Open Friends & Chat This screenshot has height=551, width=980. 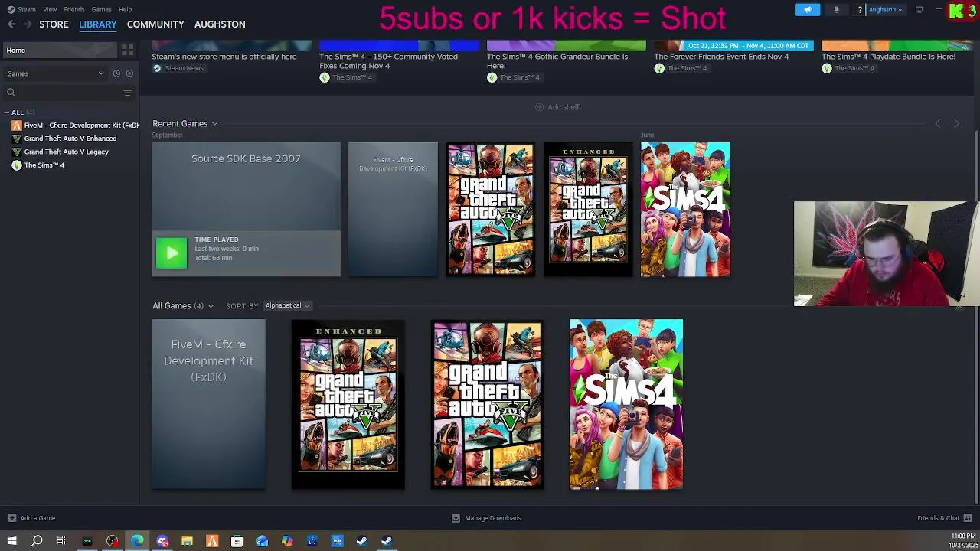(x=944, y=518)
